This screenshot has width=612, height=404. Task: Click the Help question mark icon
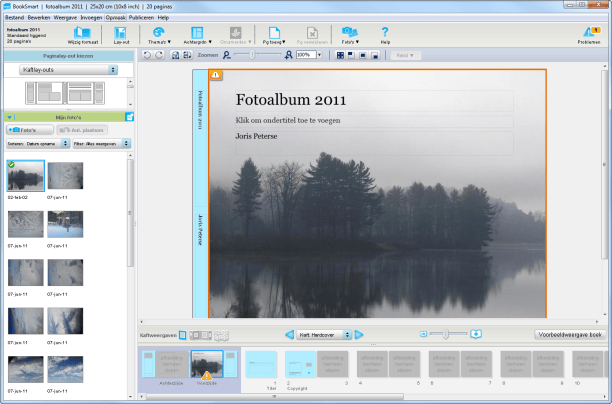tap(385, 35)
